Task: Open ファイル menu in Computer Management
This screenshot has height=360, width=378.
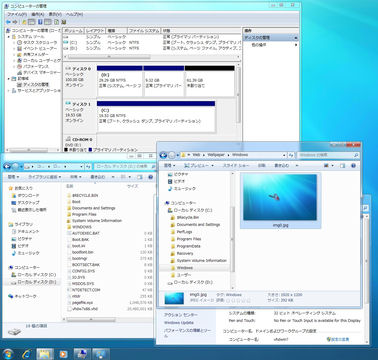Action: (17, 14)
